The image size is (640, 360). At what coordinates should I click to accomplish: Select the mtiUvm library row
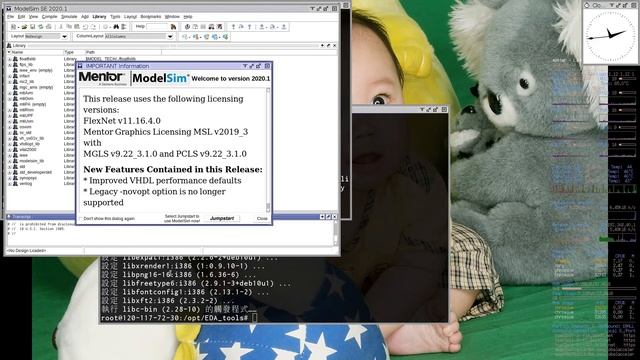click(41, 121)
